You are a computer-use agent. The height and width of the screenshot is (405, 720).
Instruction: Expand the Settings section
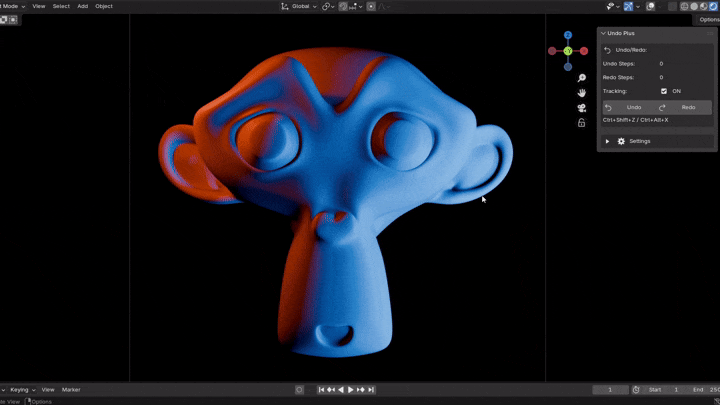click(608, 141)
